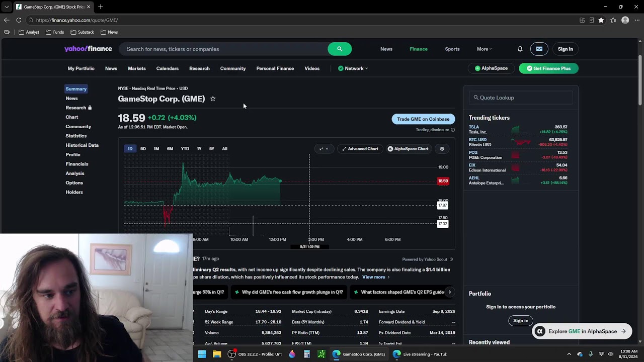Open the browser more options ellipsis menu
Image resolution: width=644 pixels, height=362 pixels.
(637, 20)
